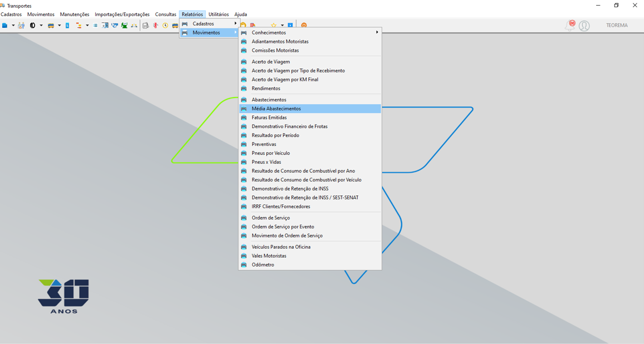Open the Cadastros menu in menu bar
This screenshot has height=344, width=644.
[x=11, y=14]
